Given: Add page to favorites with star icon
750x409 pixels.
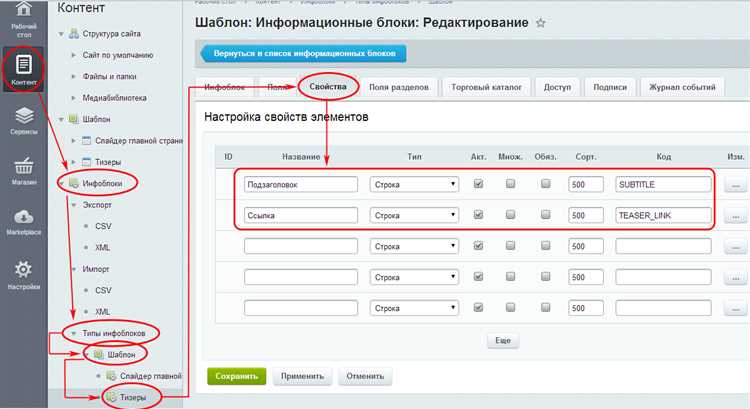Looking at the screenshot, I should [540, 23].
